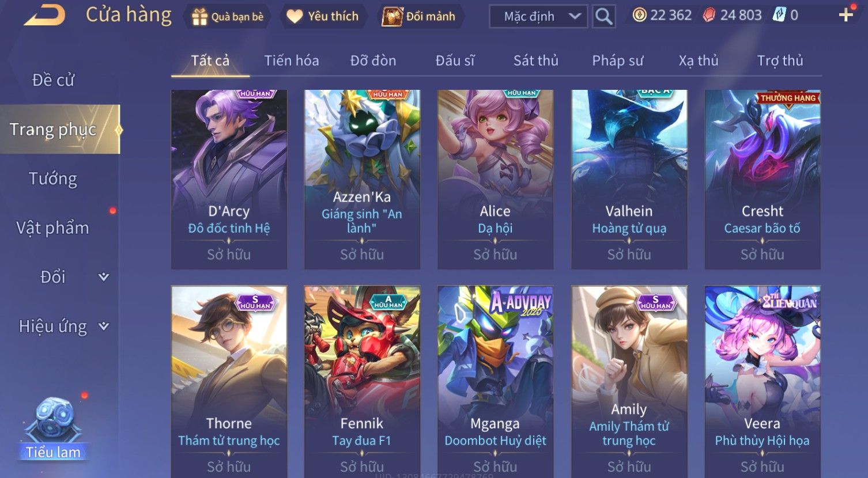Select Tướng in the sidebar
This screenshot has width=868, height=478.
pos(53,179)
